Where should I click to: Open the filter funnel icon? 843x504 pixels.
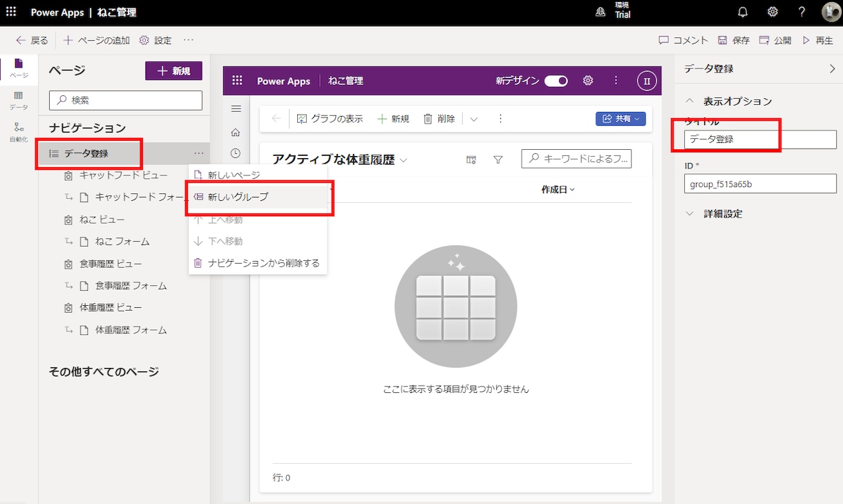tap(498, 159)
